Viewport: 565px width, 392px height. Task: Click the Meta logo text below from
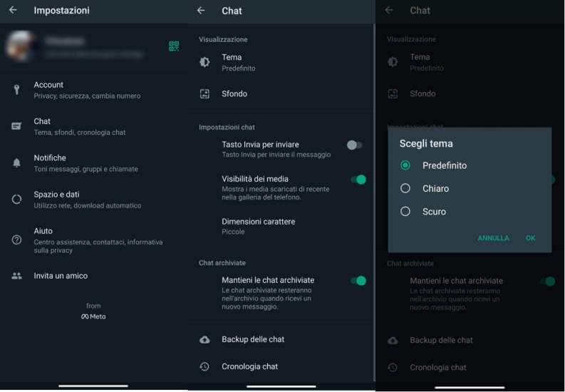pyautogui.click(x=93, y=316)
